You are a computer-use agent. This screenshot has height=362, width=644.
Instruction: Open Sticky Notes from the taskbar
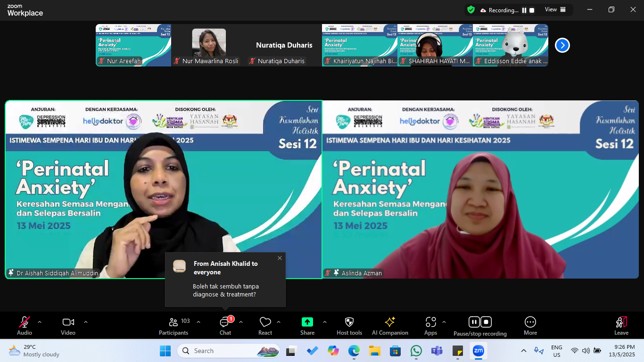pos(458,351)
